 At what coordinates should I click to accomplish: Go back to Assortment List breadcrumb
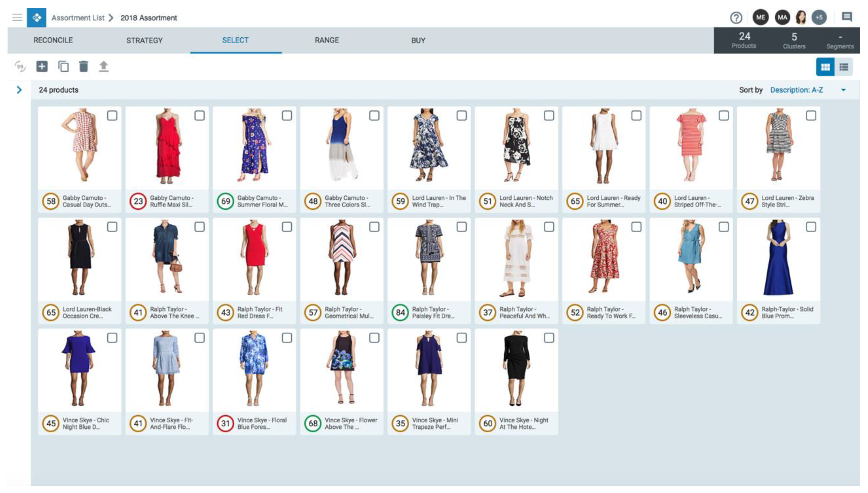click(x=78, y=18)
